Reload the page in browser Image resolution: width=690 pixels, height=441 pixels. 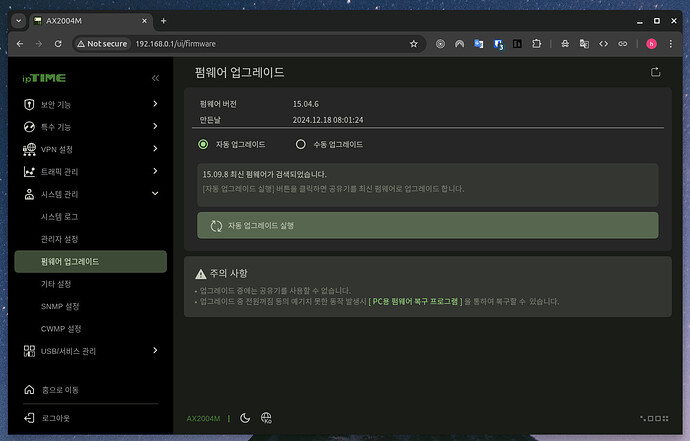pos(58,44)
